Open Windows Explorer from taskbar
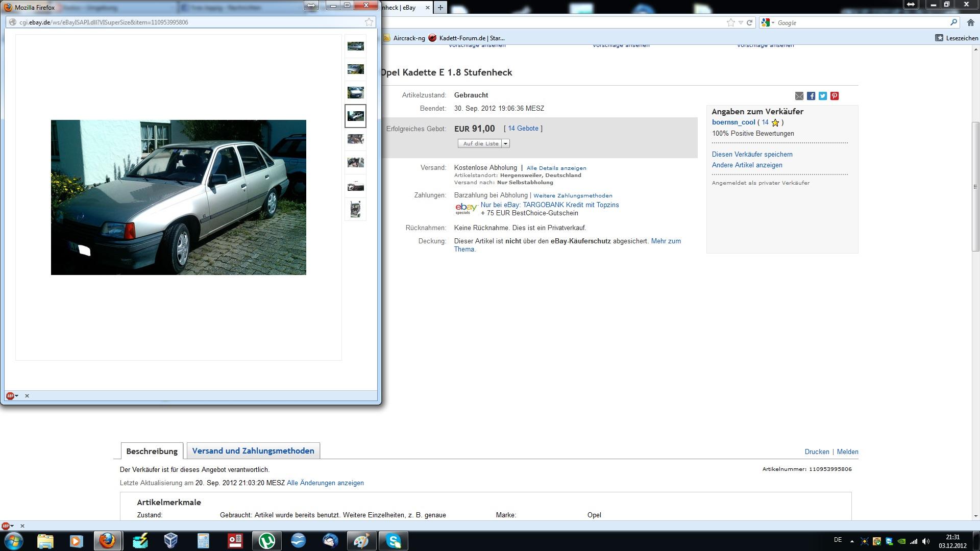This screenshot has height=551, width=980. (x=45, y=541)
